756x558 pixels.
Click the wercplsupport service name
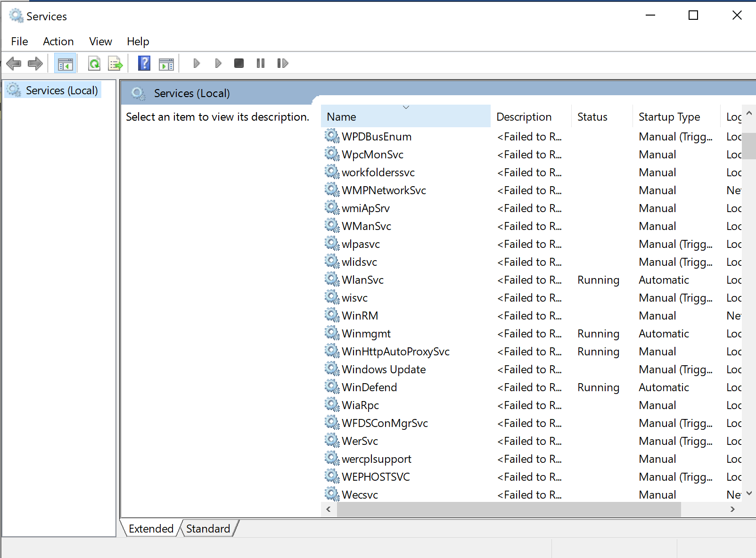coord(377,459)
